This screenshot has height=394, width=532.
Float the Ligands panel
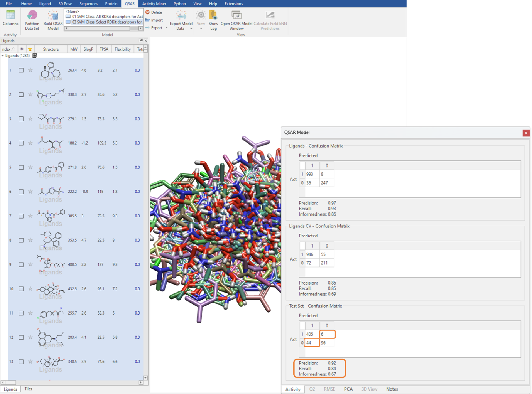141,41
